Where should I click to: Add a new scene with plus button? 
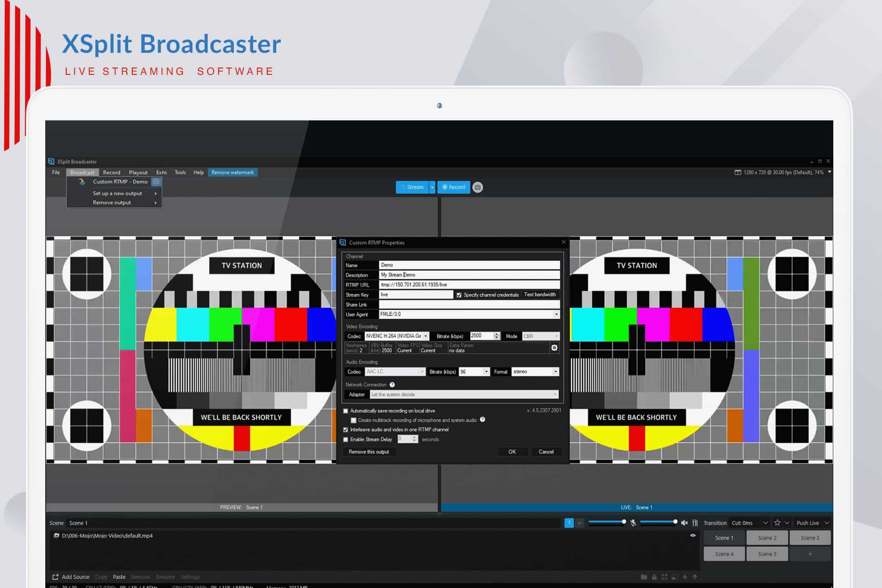pyautogui.click(x=810, y=554)
